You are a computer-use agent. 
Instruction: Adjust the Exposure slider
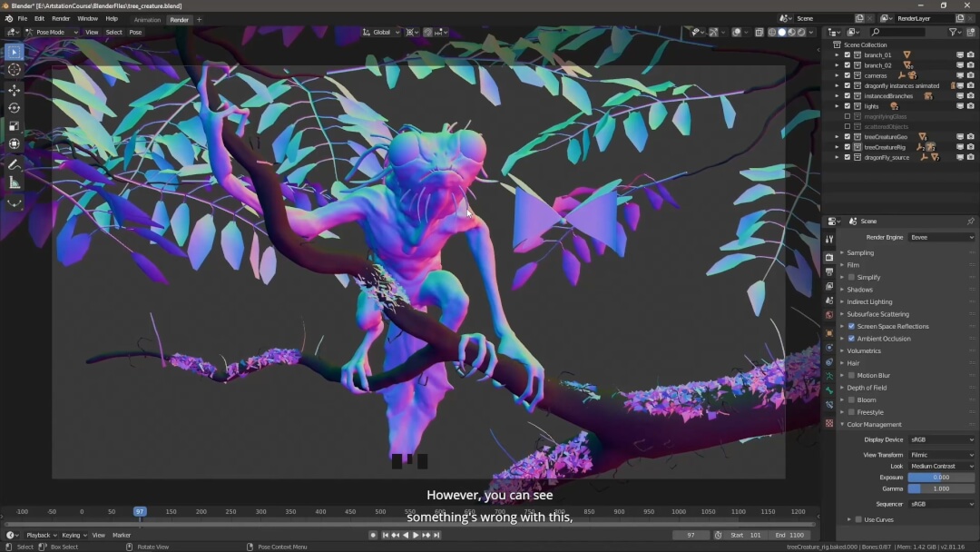pos(941,478)
